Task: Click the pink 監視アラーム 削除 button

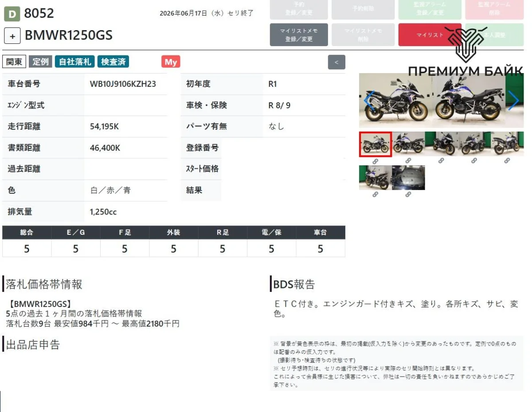Action: 494,9
